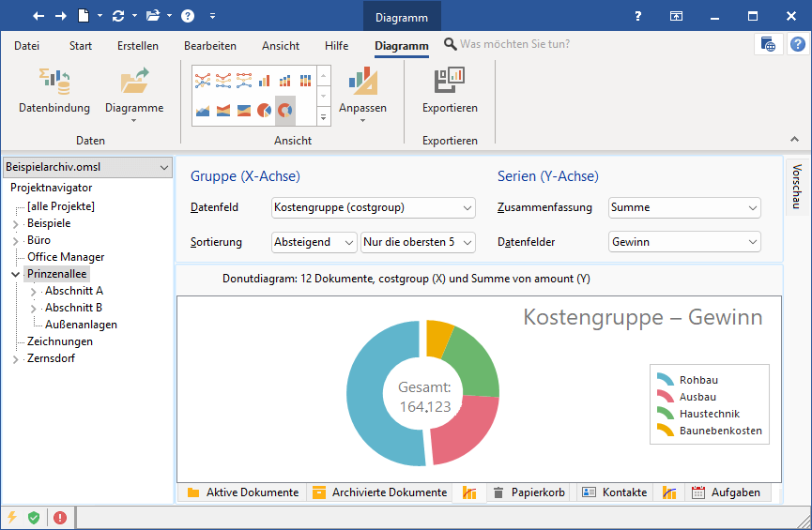Image resolution: width=812 pixels, height=530 pixels.
Task: Select the clustered bar chart type
Action: [x=265, y=81]
